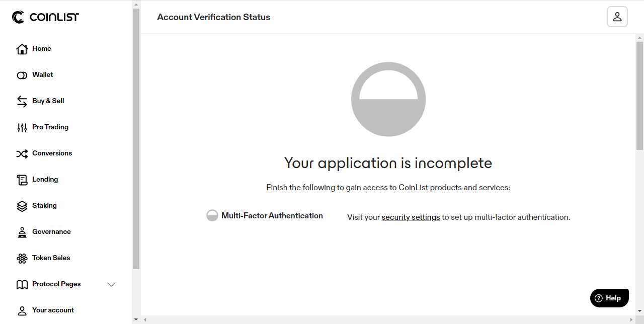The height and width of the screenshot is (324, 644).
Task: Open the Help chat button
Action: click(609, 298)
